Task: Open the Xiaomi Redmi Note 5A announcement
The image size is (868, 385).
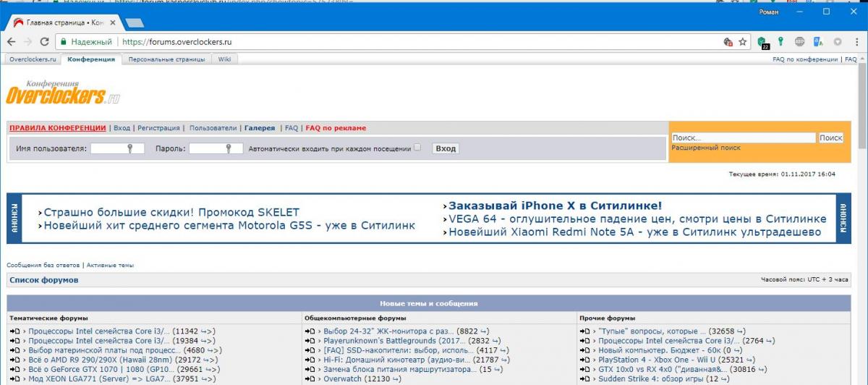Action: pyautogui.click(x=635, y=232)
